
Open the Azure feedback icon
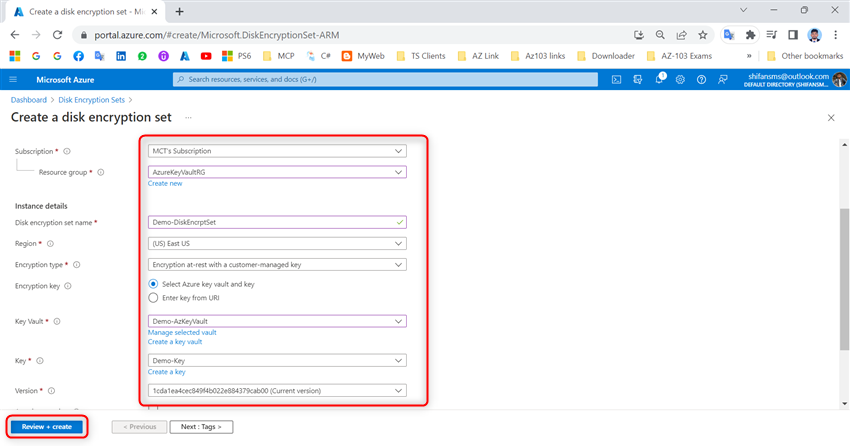(723, 80)
